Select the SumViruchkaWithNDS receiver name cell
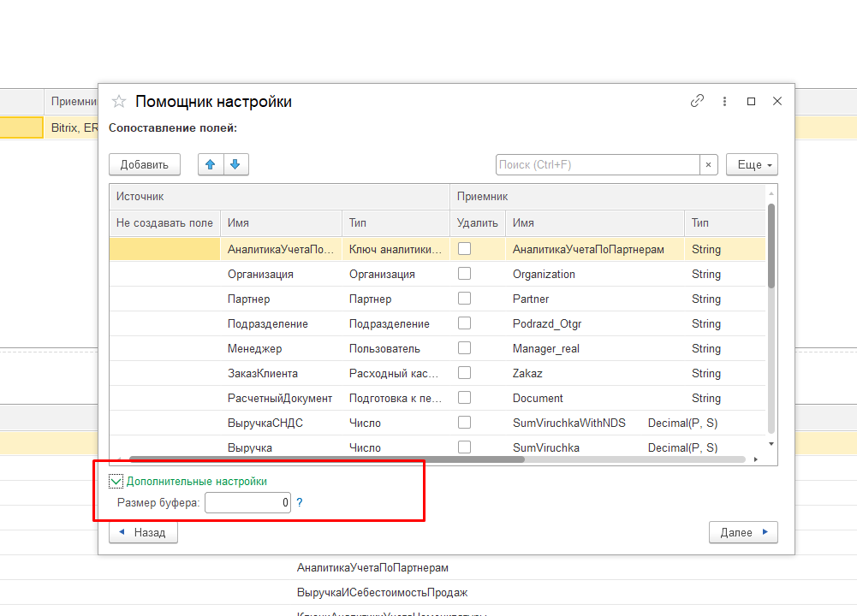 click(569, 423)
